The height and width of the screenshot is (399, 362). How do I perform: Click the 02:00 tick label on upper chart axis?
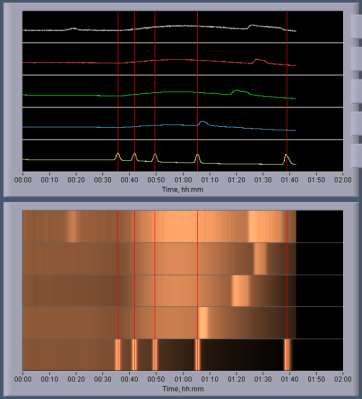(x=343, y=180)
